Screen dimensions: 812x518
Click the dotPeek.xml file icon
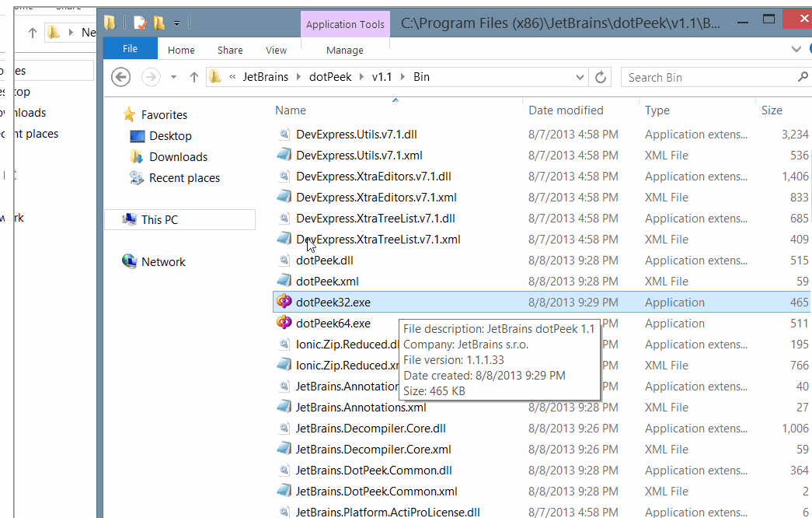click(284, 281)
